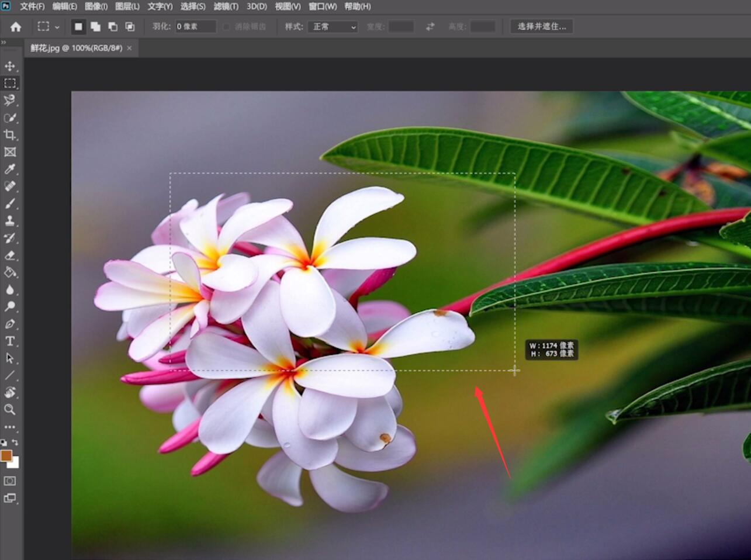
Task: Select the Dodge tool
Action: pos(10,307)
